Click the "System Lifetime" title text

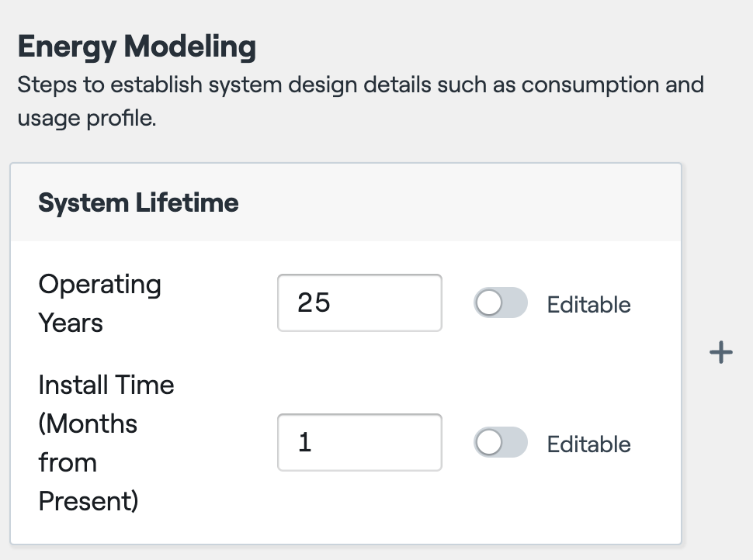coord(138,202)
